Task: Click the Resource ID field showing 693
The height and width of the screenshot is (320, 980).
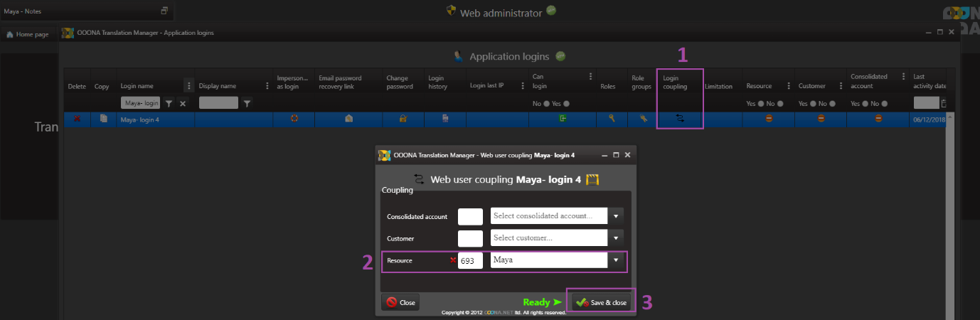Action: click(x=470, y=260)
